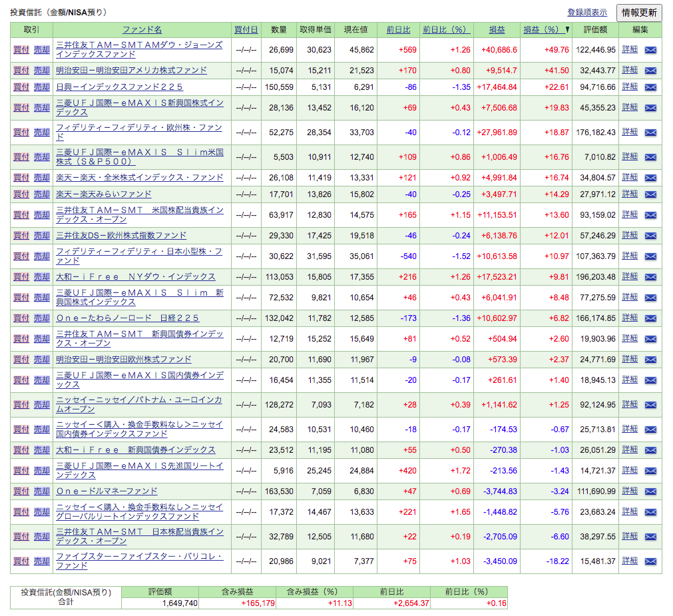Click the mail icon in the ニッセイグローバルリートインデックス row

pyautogui.click(x=650, y=511)
